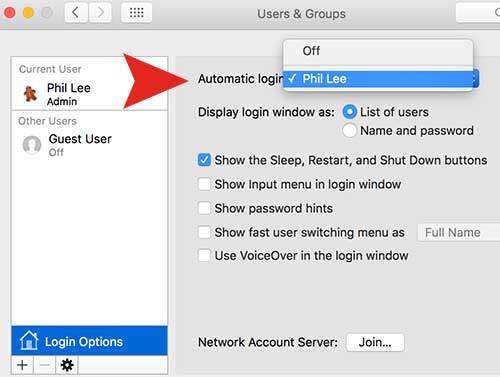Click the Display login window as label
The image size is (500, 377).
tap(266, 112)
